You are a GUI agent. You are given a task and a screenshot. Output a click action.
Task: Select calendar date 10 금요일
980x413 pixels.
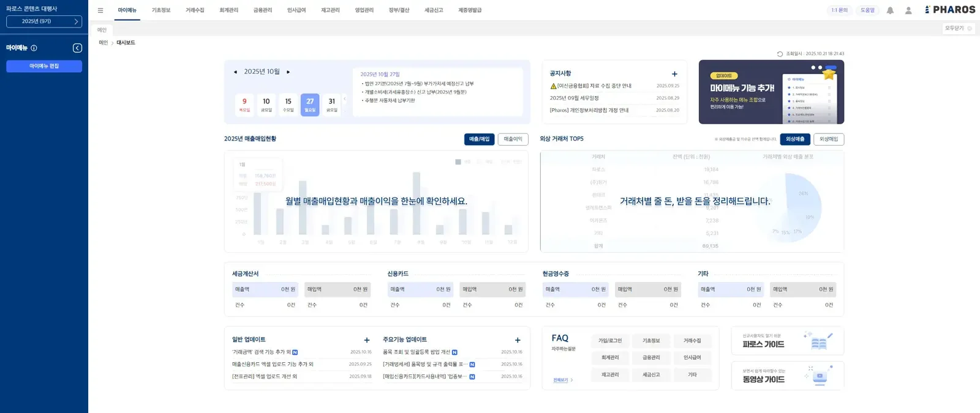click(x=266, y=105)
